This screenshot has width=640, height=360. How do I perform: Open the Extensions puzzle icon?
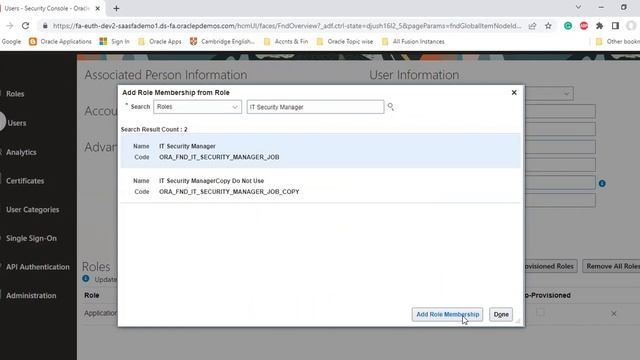[x=600, y=26]
